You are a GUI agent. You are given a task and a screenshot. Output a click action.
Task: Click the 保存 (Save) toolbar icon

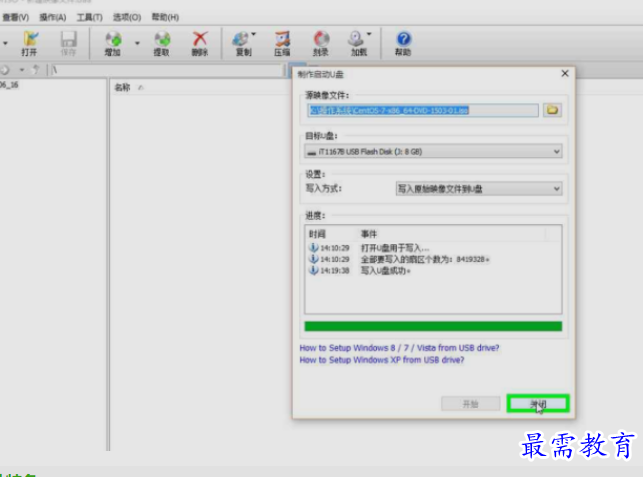point(68,43)
